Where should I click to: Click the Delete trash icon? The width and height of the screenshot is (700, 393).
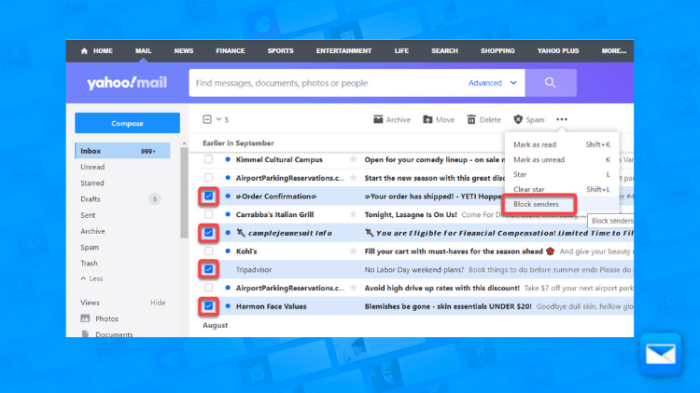471,119
